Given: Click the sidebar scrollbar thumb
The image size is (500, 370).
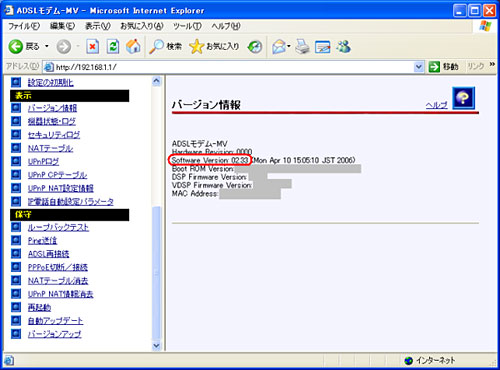Looking at the screenshot, I should [x=156, y=273].
